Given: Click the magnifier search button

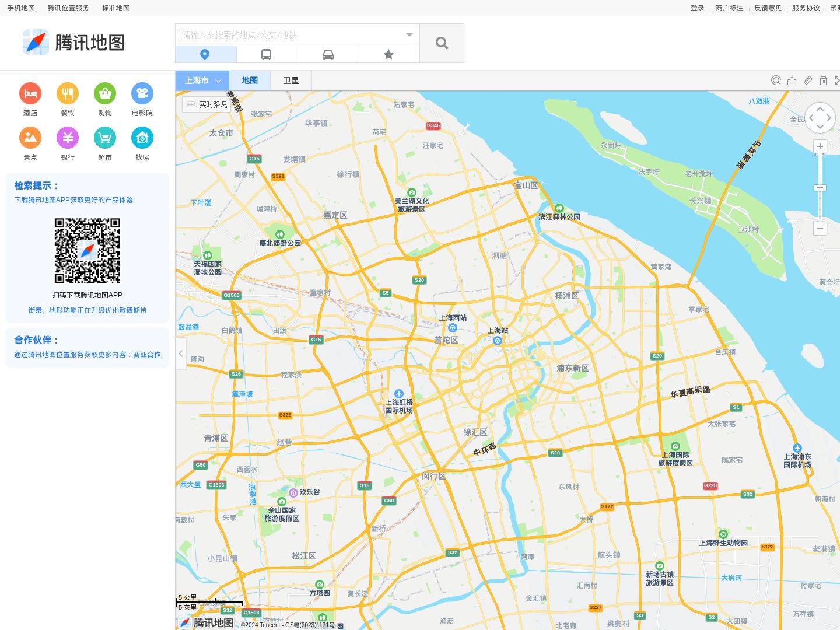Looking at the screenshot, I should coord(442,43).
